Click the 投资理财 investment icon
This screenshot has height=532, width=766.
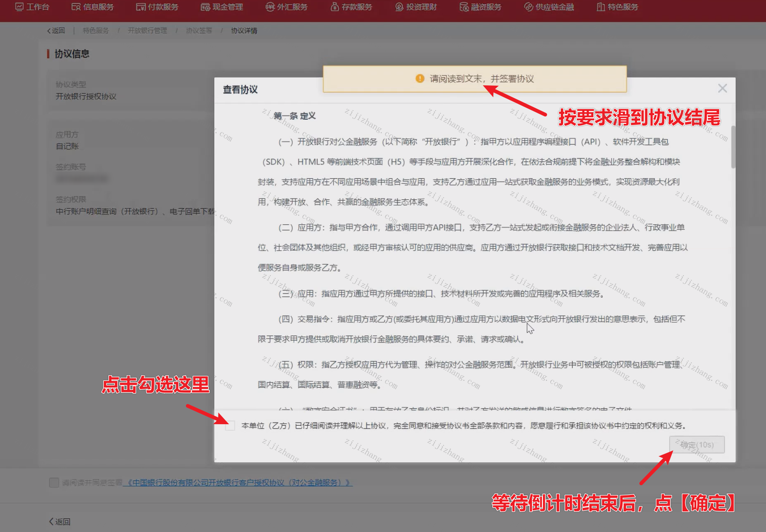399,7
